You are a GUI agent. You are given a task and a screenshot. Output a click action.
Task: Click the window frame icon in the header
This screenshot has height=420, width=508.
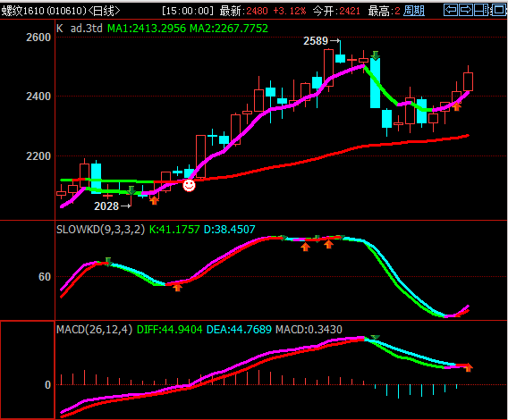(x=498, y=11)
